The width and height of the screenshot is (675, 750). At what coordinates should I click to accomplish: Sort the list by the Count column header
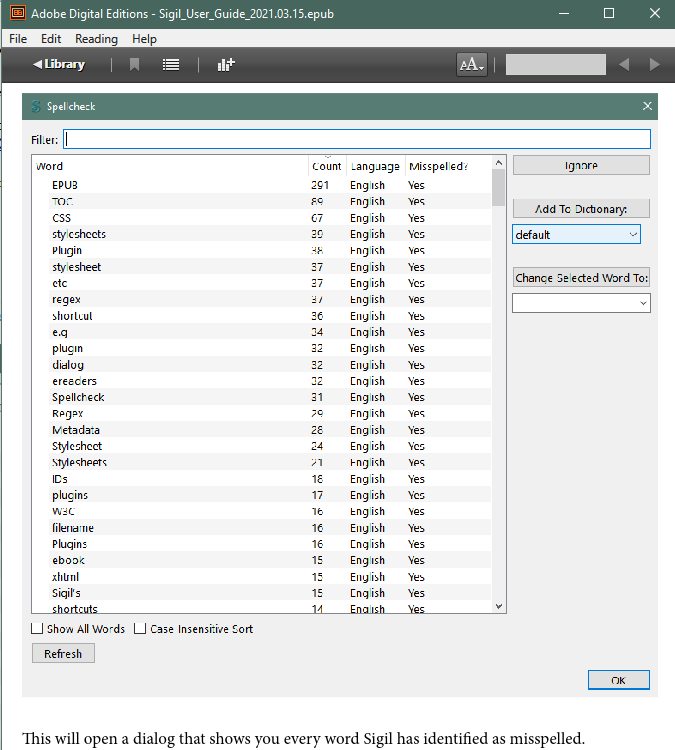[x=327, y=166]
